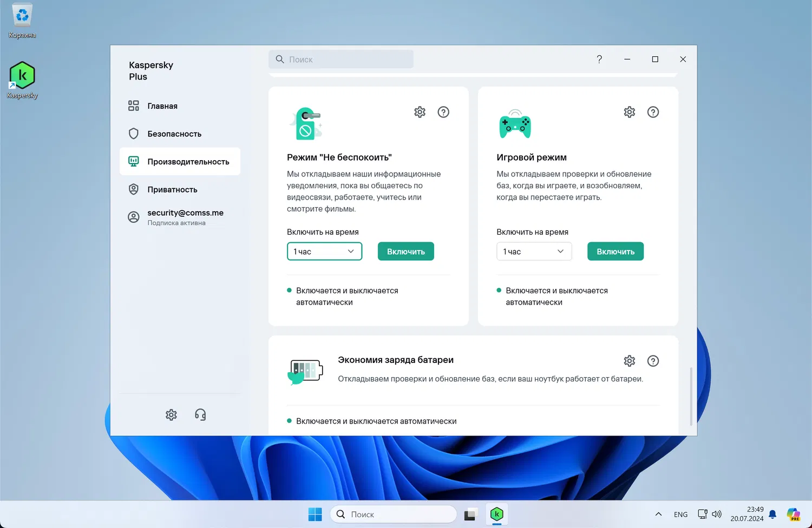Click network display icon in system tray
The image size is (812, 528).
[702, 514]
